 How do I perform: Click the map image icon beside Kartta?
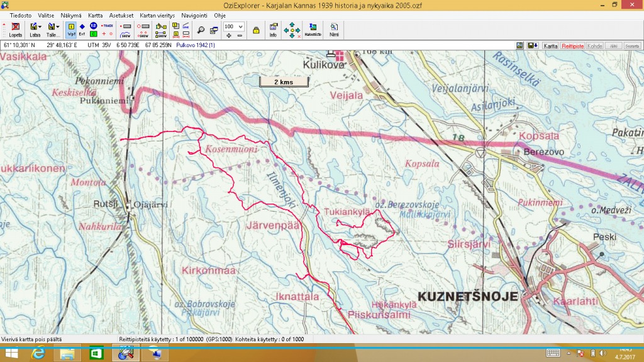pos(521,46)
